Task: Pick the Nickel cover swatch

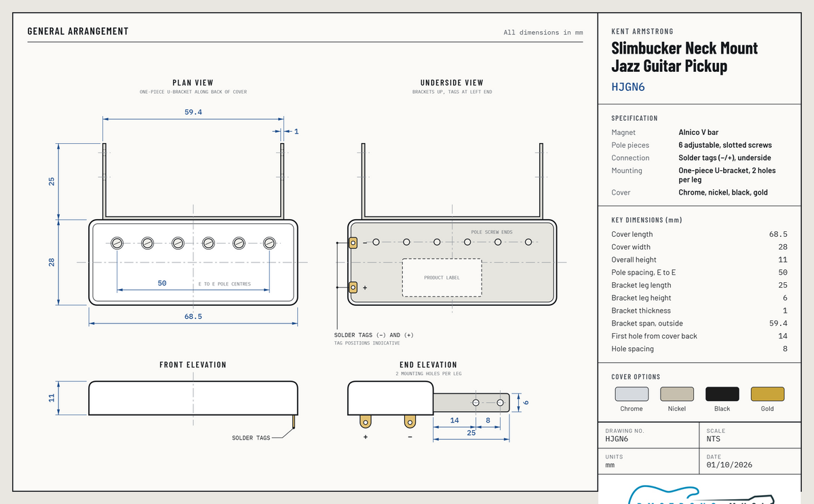Action: click(x=677, y=394)
